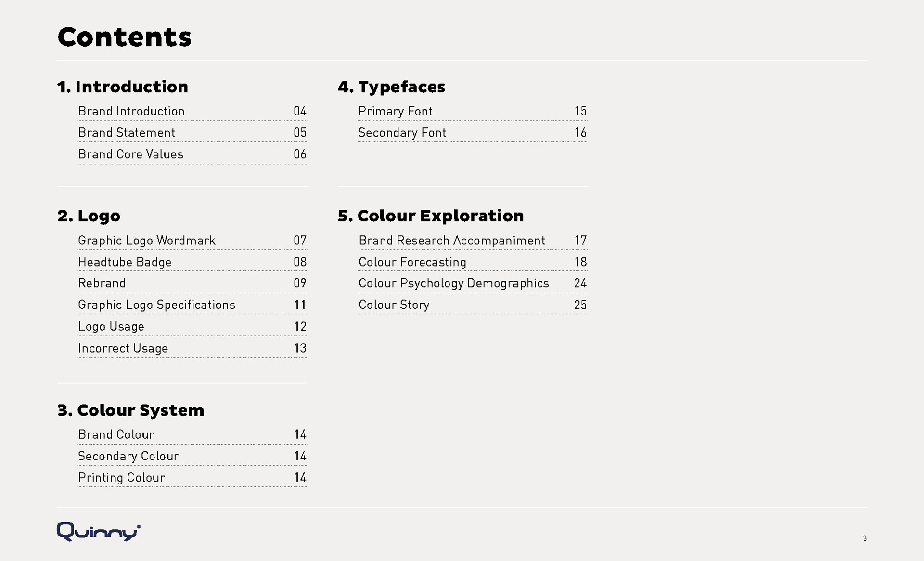924x561 pixels.
Task: Open Graphic Logo Specifications entry
Action: click(x=156, y=305)
